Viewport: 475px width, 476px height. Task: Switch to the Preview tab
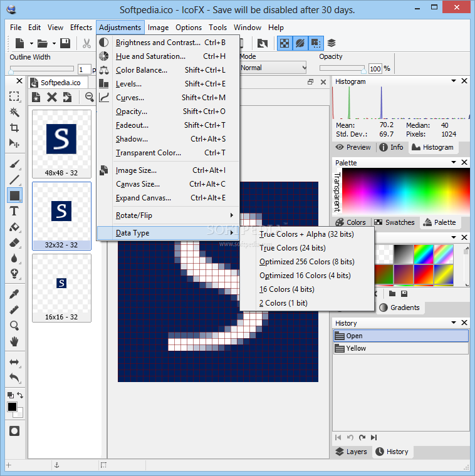tap(353, 147)
